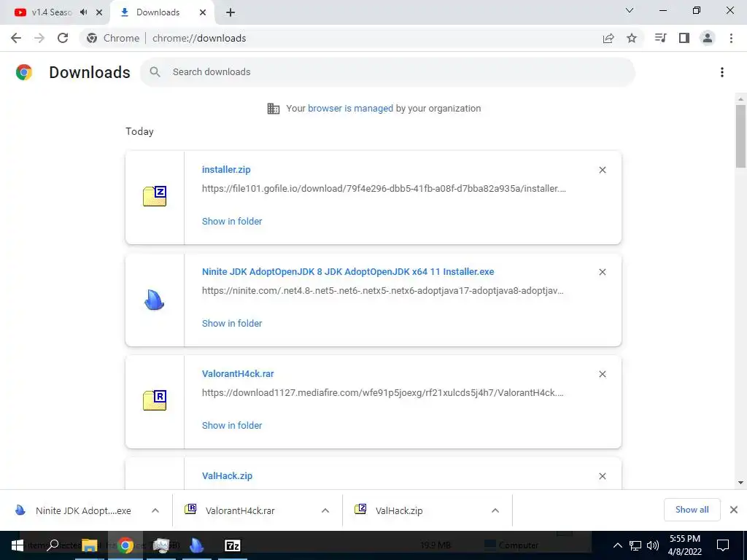Image resolution: width=747 pixels, height=560 pixels.
Task: Show Ninite installer in folder
Action: point(232,323)
